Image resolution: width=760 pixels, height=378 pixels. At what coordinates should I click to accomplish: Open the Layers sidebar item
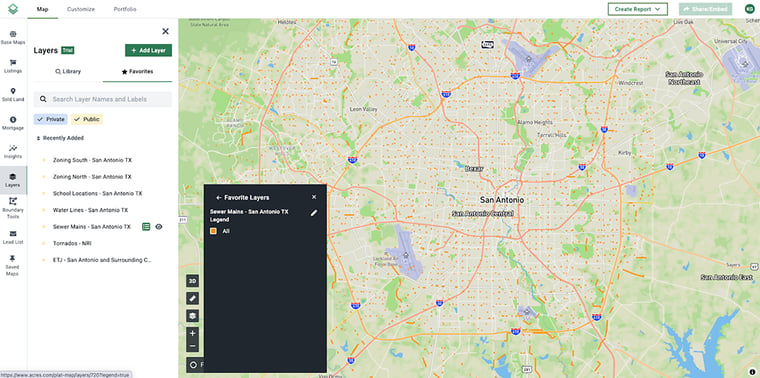(13, 180)
